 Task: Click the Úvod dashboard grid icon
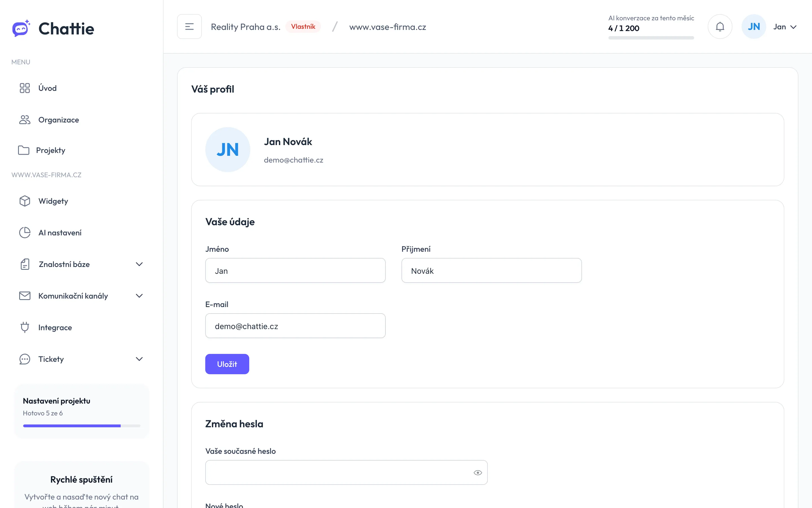(25, 88)
